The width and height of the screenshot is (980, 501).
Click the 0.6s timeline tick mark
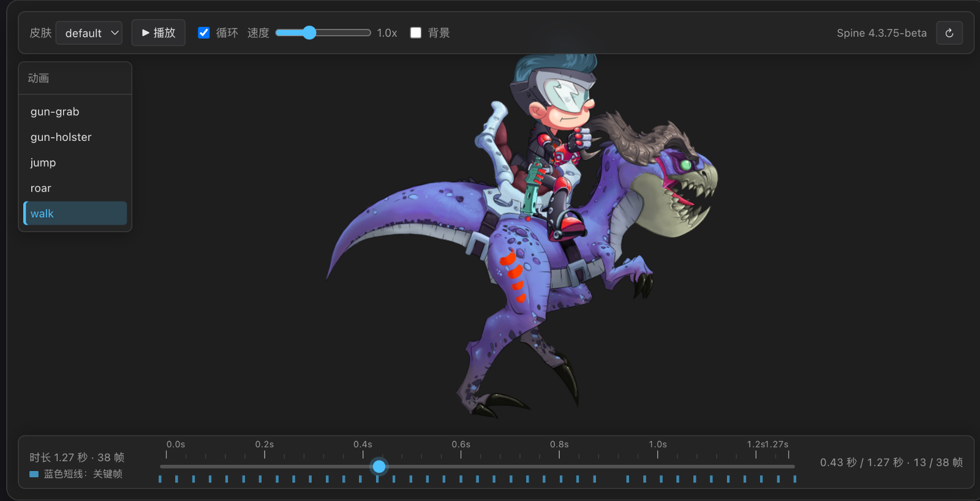point(461,454)
